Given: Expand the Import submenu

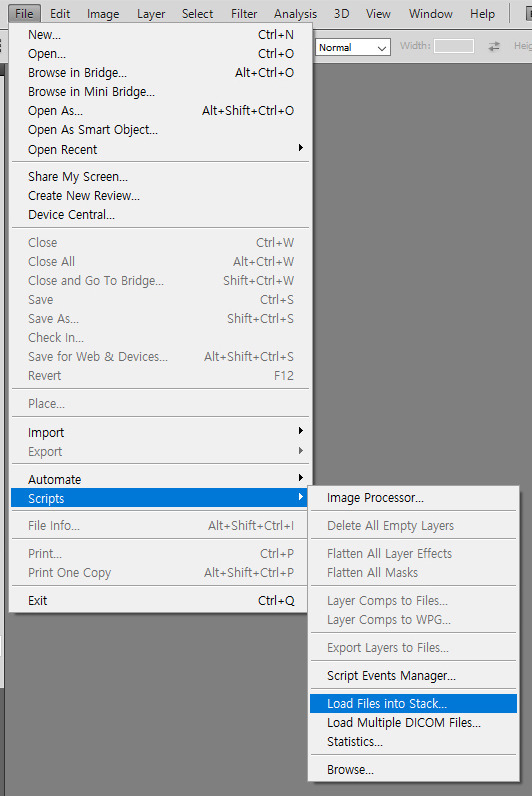Looking at the screenshot, I should click(160, 433).
